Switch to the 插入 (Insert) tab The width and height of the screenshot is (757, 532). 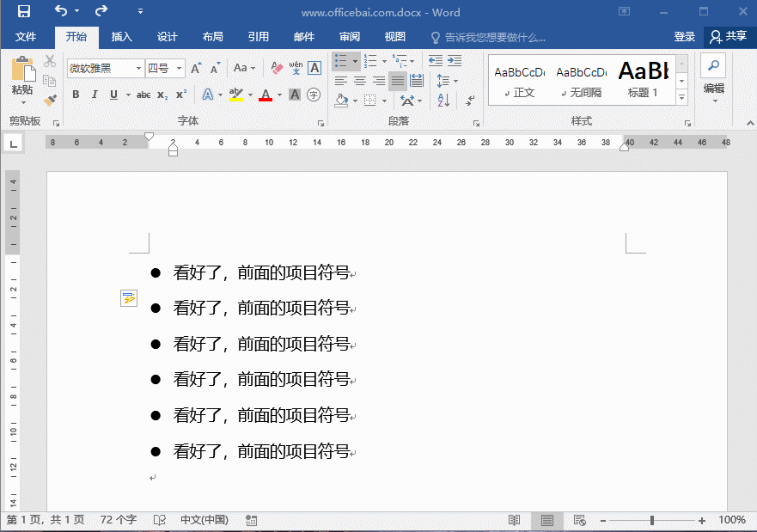click(122, 37)
